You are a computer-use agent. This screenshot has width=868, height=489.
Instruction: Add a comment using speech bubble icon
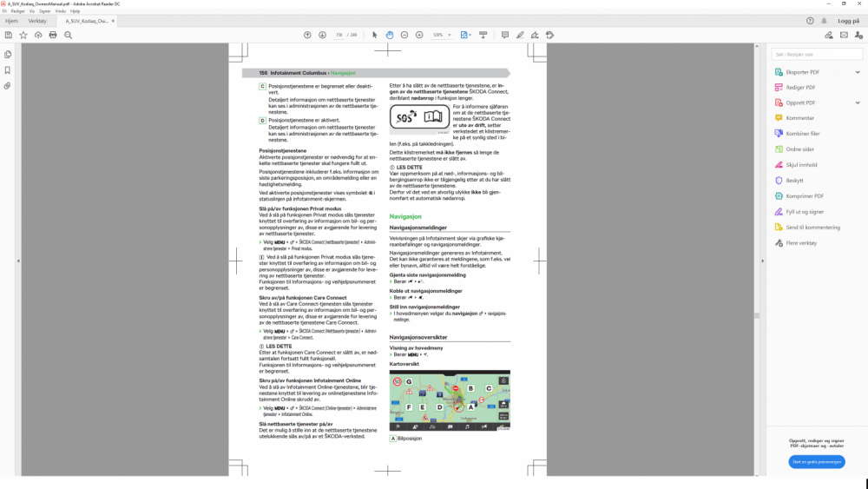pyautogui.click(x=505, y=35)
